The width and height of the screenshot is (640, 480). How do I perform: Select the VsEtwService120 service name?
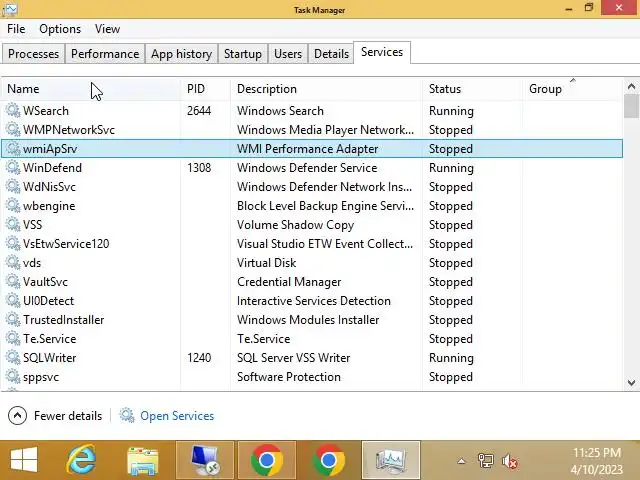66,244
